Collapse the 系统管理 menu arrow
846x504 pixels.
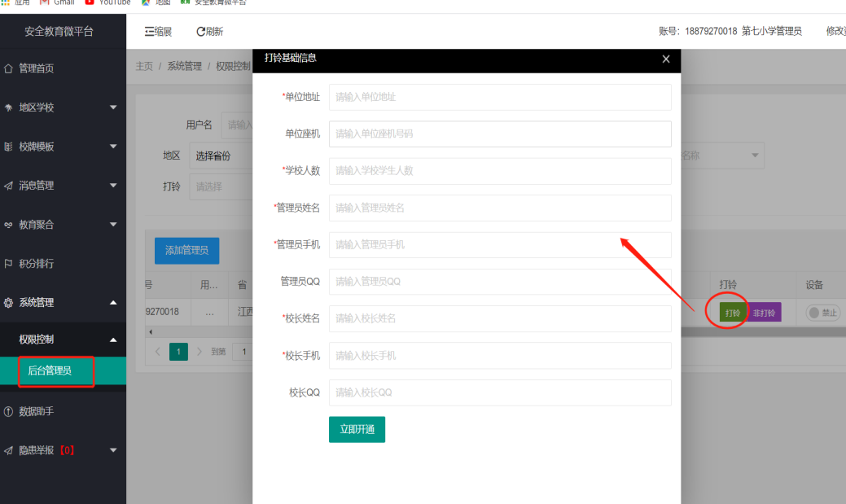point(113,303)
